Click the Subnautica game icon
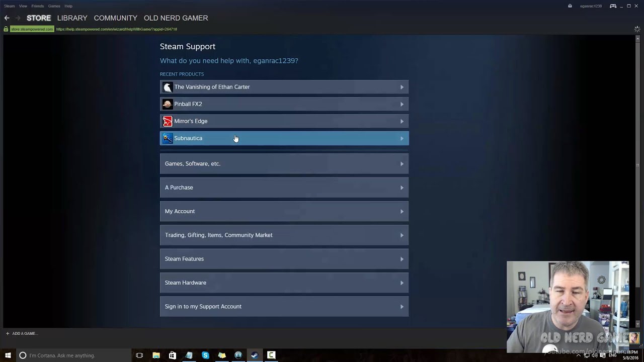Screen dimensions: 644x362 (168, 138)
